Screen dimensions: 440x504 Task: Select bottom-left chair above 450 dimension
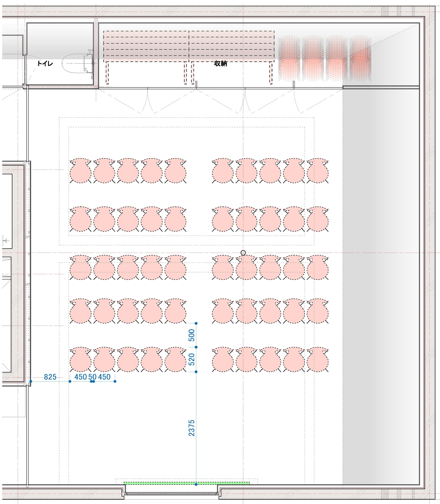[80, 360]
